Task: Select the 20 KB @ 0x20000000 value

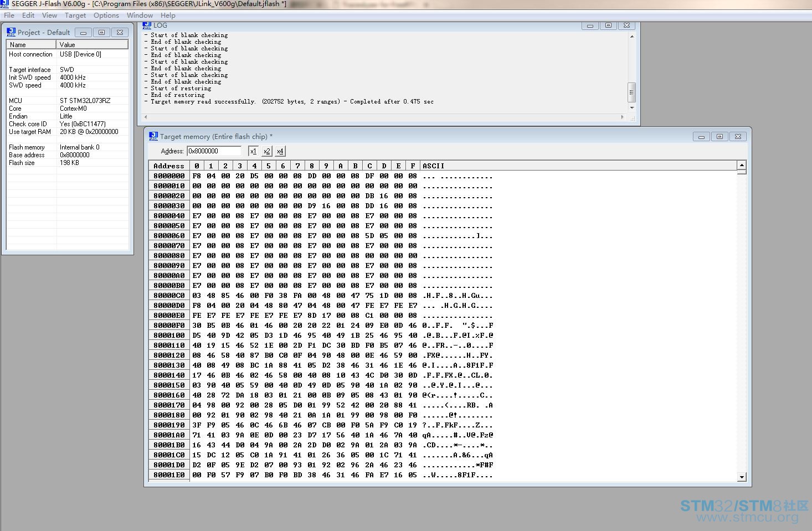Action: [x=89, y=132]
